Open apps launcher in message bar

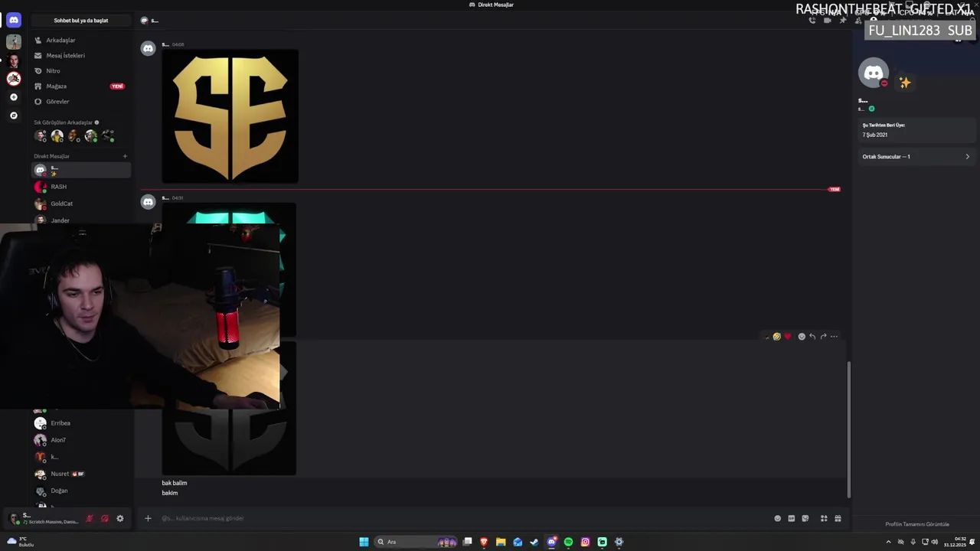coord(824,518)
